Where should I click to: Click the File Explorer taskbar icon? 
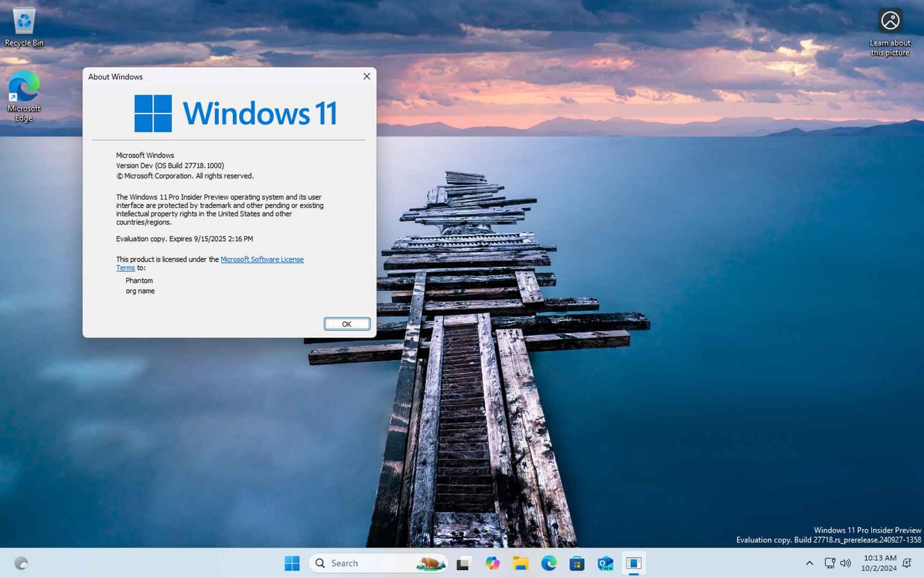click(x=522, y=563)
